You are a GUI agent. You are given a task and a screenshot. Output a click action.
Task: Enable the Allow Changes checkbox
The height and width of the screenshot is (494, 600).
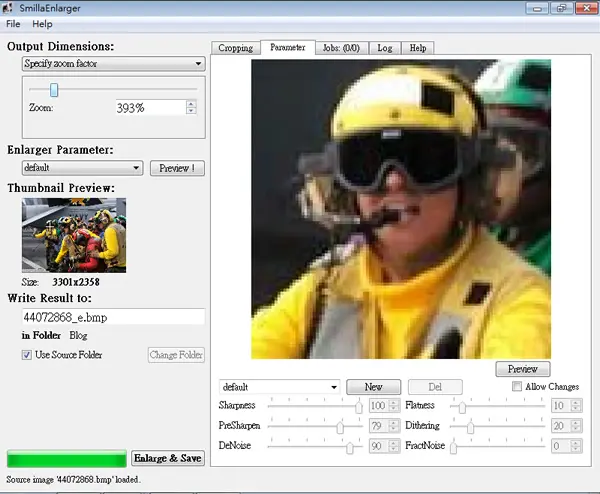517,386
